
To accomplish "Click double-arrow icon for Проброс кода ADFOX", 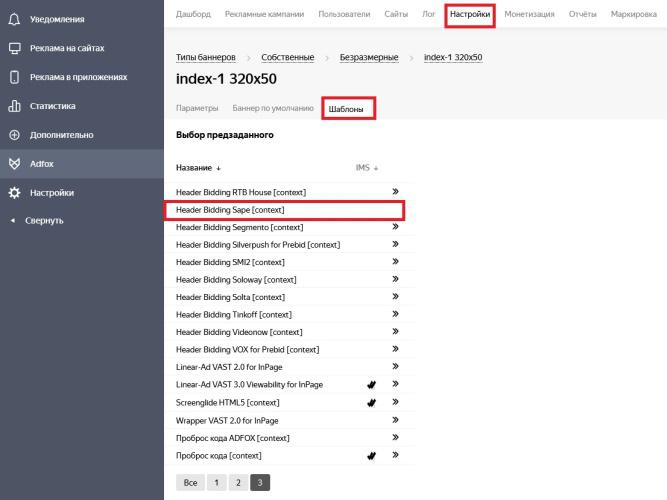I will tap(395, 437).
